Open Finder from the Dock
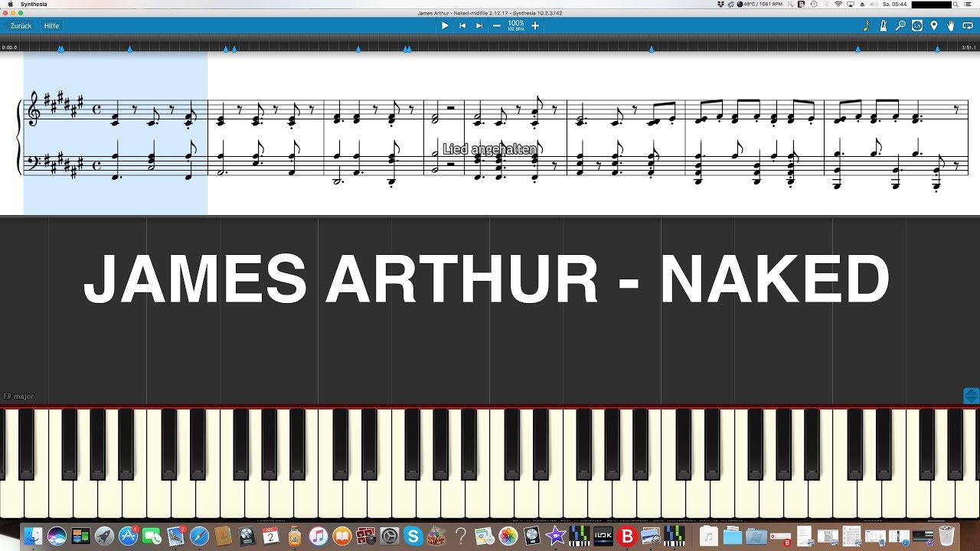980x551 pixels. click(33, 536)
